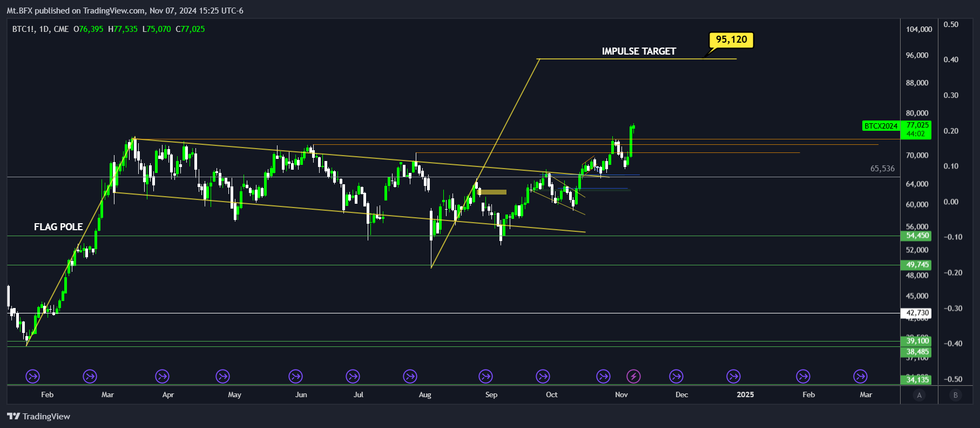
Task: Select the 42,730 white price label
Action: (x=916, y=313)
